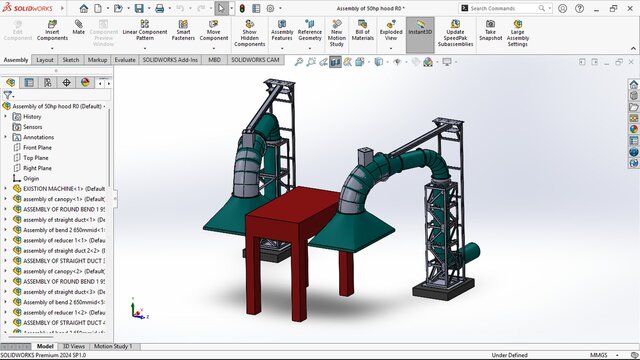This screenshot has height=360, width=640.
Task: Open the Options gear icon
Action: (x=270, y=8)
